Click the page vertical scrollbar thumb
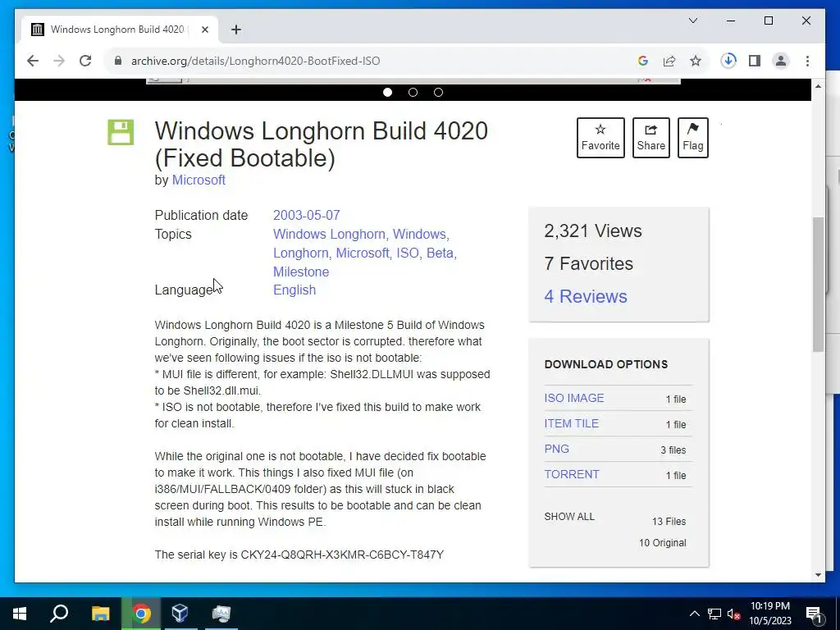 (x=818, y=284)
